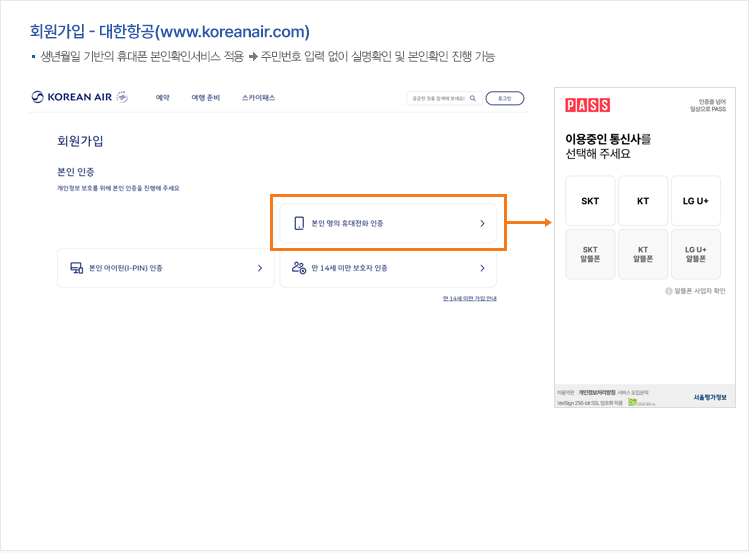Click the guardian people icon
Image resolution: width=749 pixels, height=553 pixels.
(x=299, y=268)
